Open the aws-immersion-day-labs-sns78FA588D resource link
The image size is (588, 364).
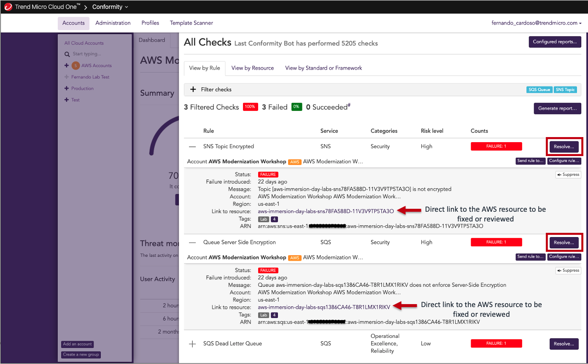[x=326, y=211]
